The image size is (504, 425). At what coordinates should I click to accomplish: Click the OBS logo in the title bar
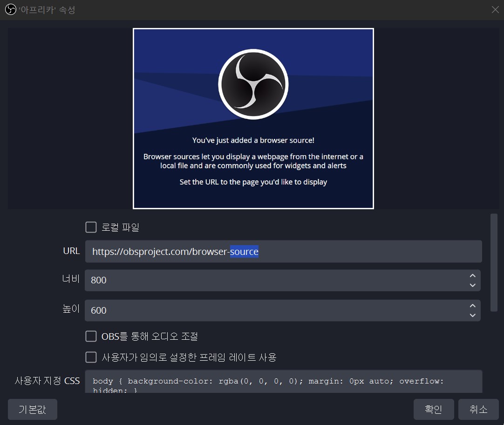[11, 9]
